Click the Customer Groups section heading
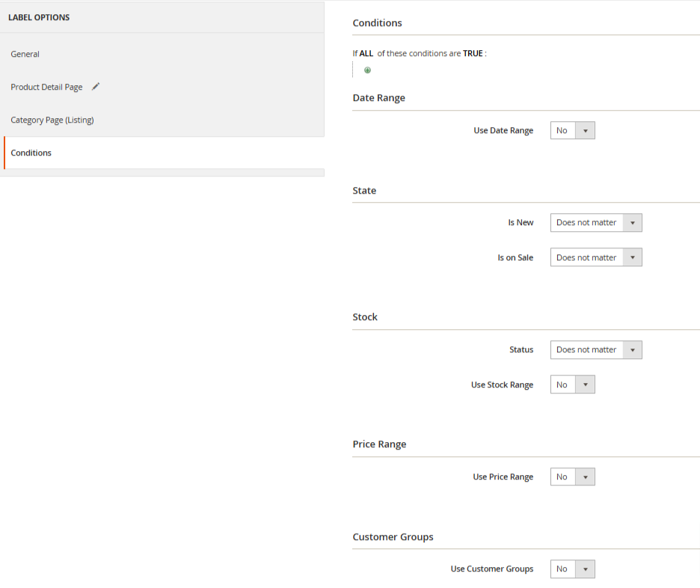This screenshot has height=588, width=700. [x=393, y=537]
